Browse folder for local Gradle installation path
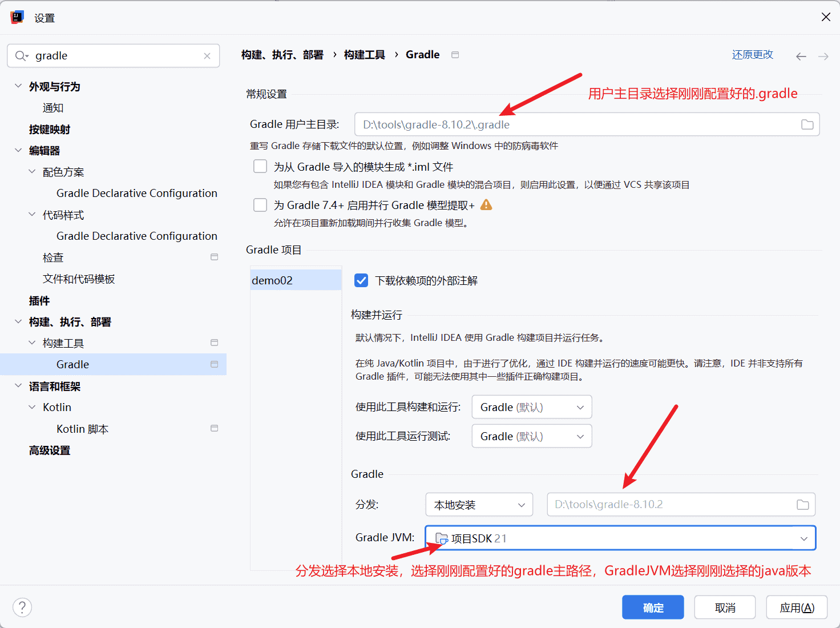The image size is (840, 628). point(802,505)
